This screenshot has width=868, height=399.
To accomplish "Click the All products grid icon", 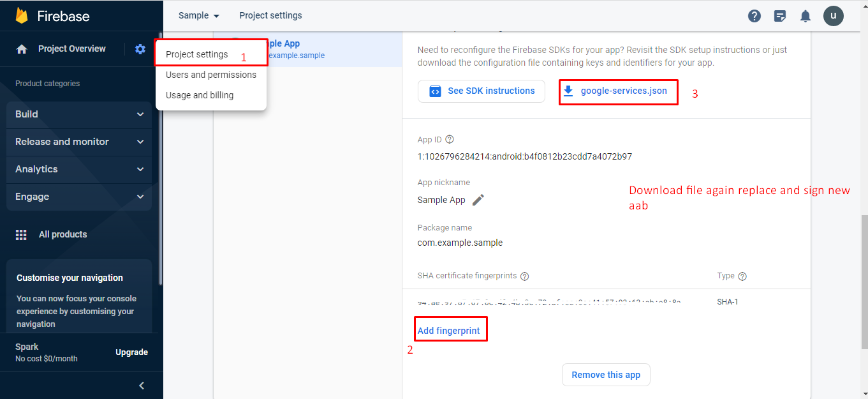I will 21,235.
